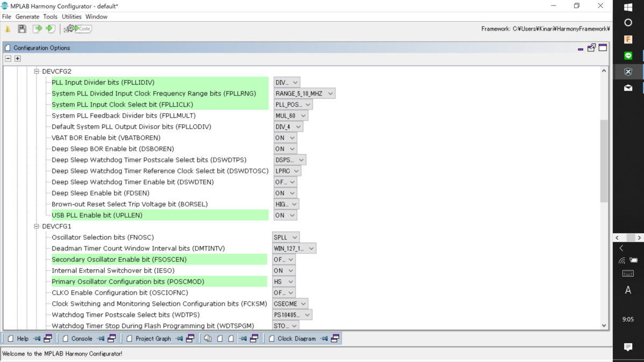Detach the Console panel window
Screen dimensions: 644x362
112,338
